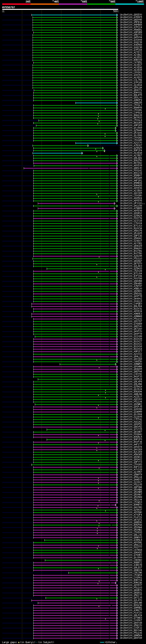Click the cyan alignment bar for UniRef100_A2SX70
Image resolution: width=146 pixels, height=644 pixels.
(96, 143)
